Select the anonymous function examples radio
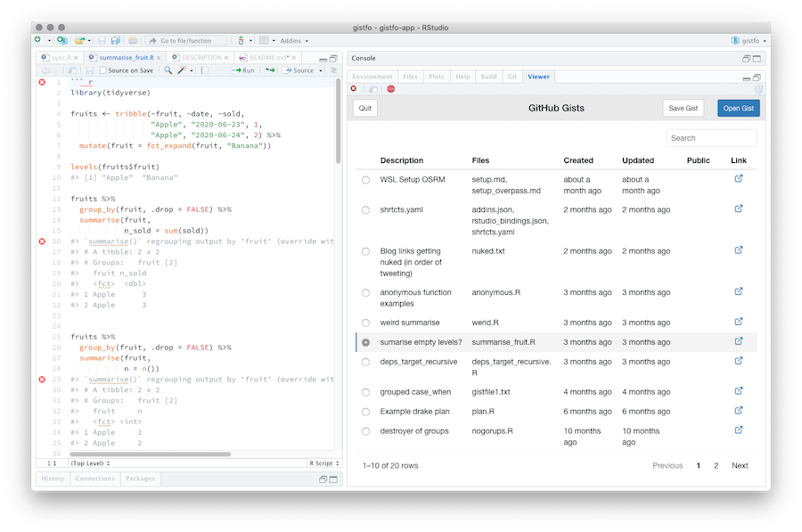The image size is (802, 532). coord(365,293)
